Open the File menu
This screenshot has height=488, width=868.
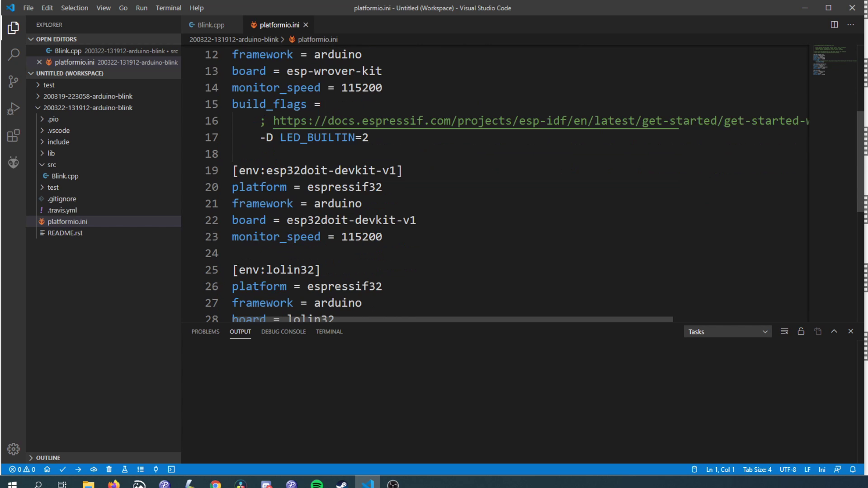tap(28, 8)
